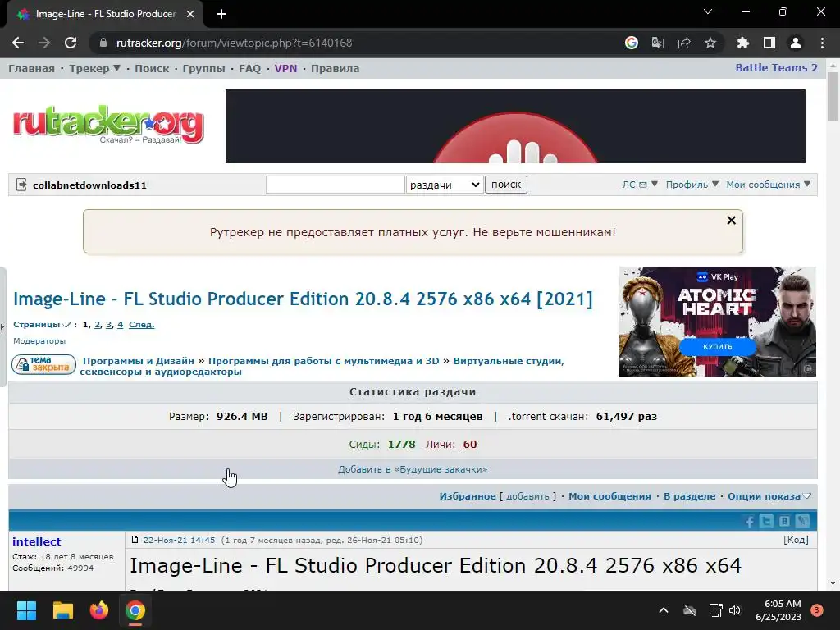The image size is (840, 630).
Task: Share the post on Twitter icon
Action: 767,521
